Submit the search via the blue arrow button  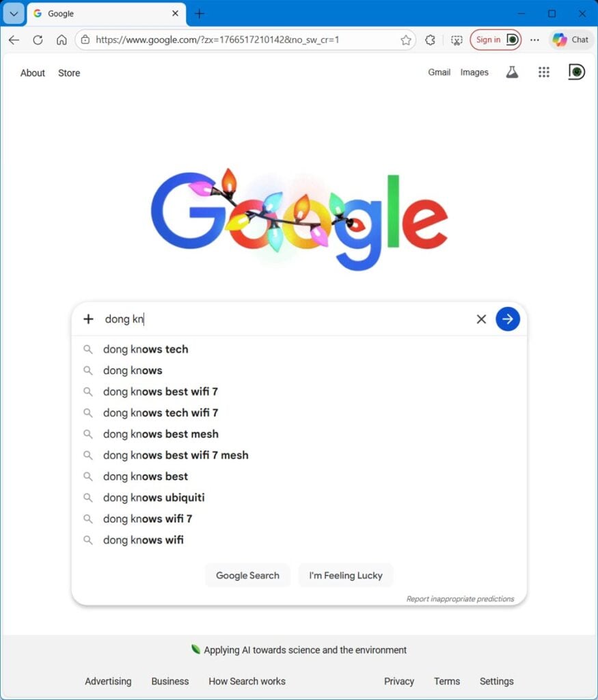508,319
